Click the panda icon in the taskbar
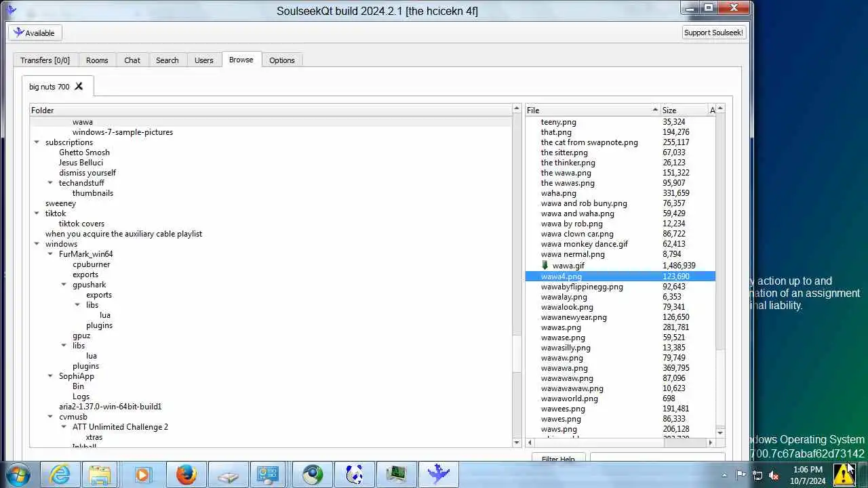 [x=354, y=474]
